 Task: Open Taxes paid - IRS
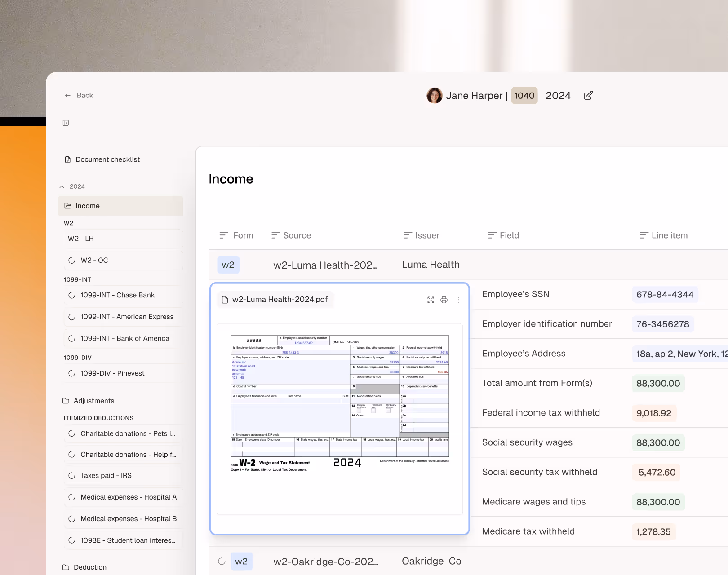pyautogui.click(x=123, y=475)
